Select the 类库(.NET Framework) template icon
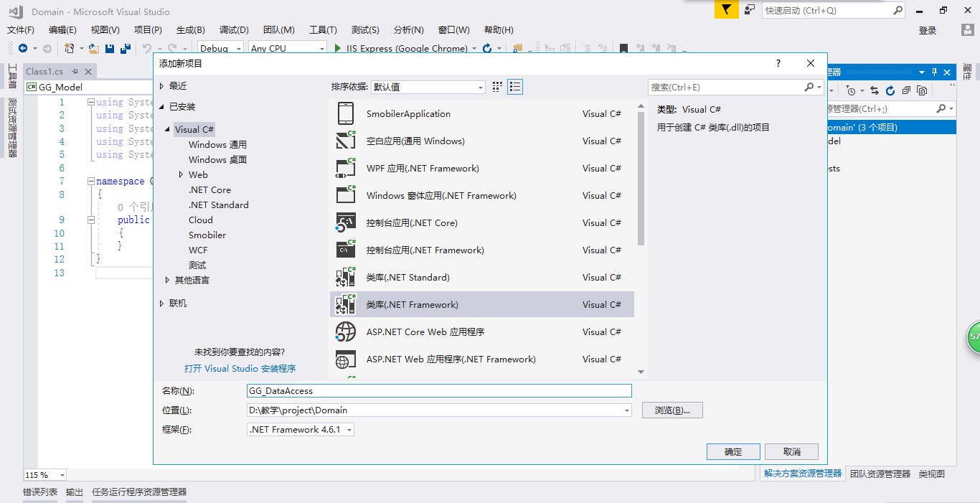This screenshot has width=980, height=503. click(346, 304)
